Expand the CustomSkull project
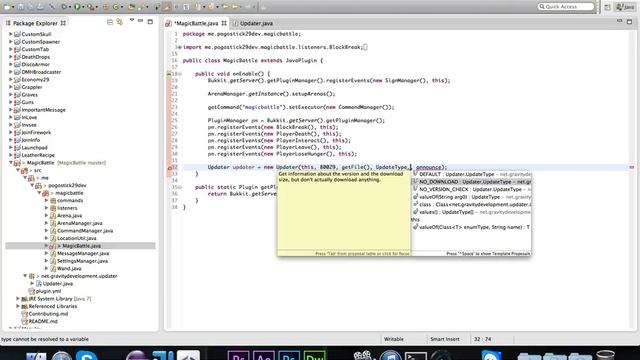Viewport: 640px width, 360px height. pyautogui.click(x=11, y=34)
